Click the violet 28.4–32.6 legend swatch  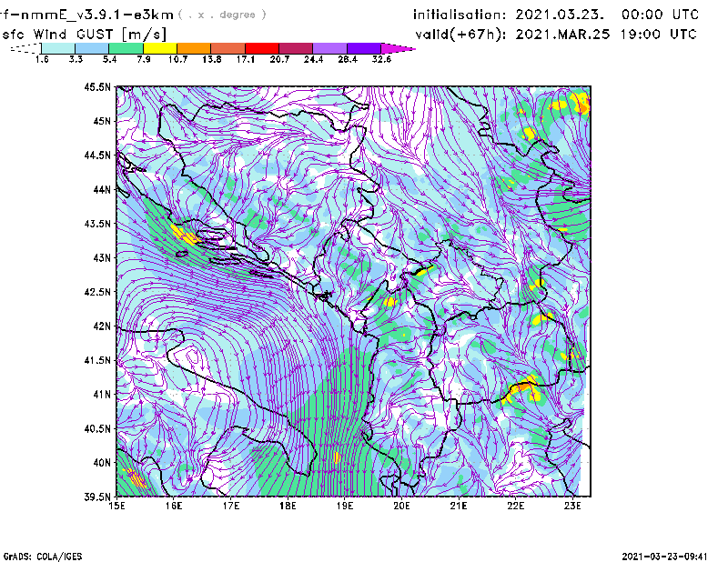tap(363, 47)
